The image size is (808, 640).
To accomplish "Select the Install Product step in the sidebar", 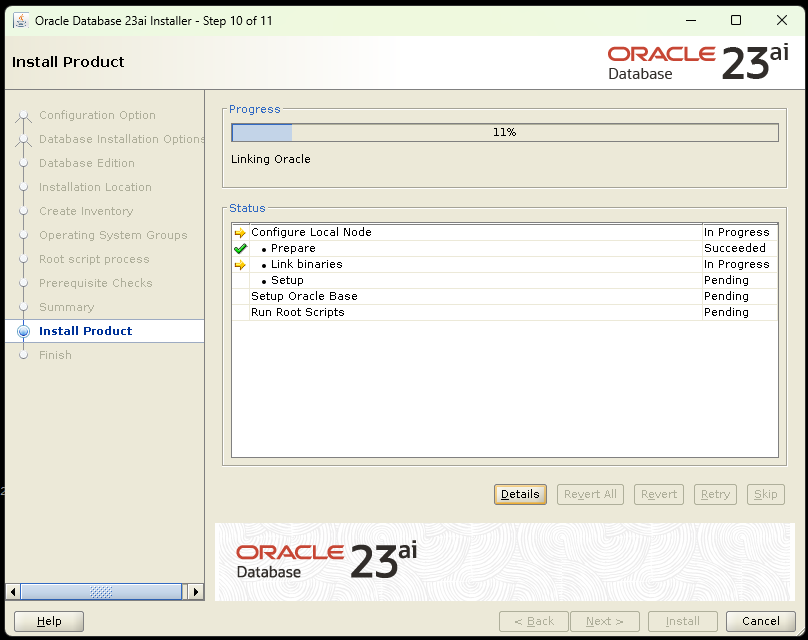I will click(x=85, y=331).
